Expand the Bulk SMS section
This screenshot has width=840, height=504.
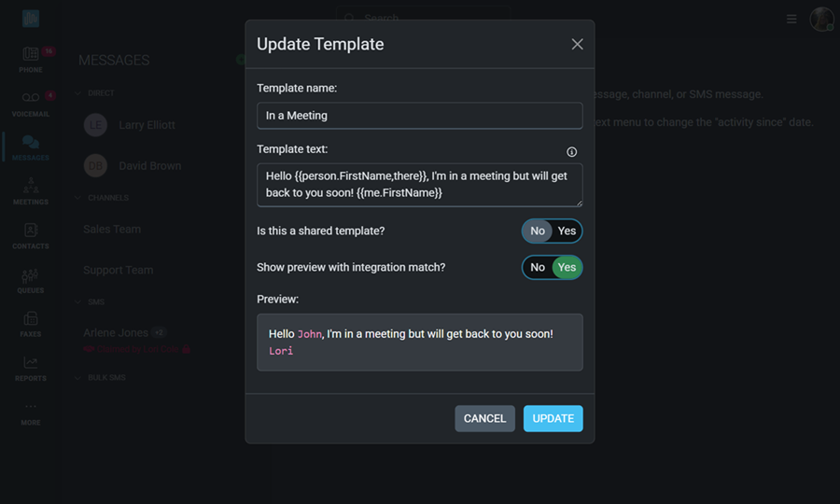(x=78, y=378)
